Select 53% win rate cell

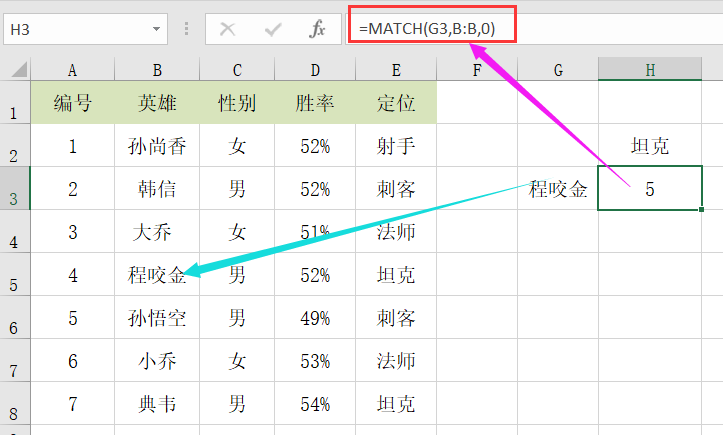point(315,360)
